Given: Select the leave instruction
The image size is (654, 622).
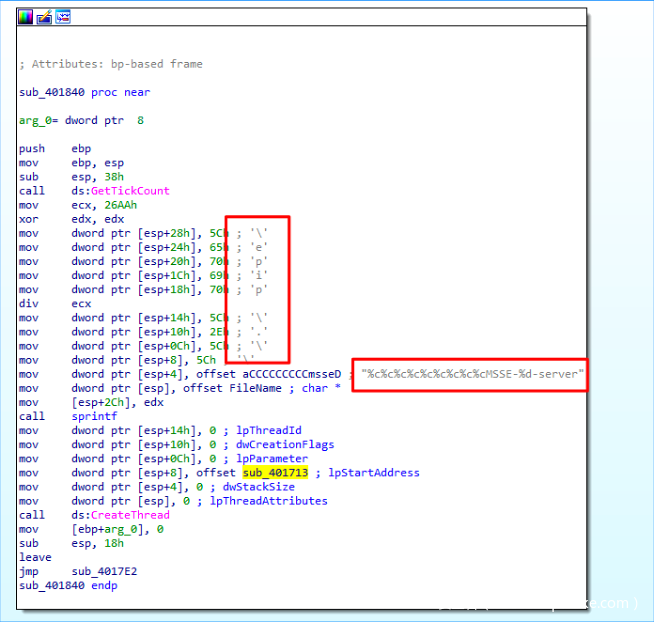Looking at the screenshot, I should tap(34, 557).
